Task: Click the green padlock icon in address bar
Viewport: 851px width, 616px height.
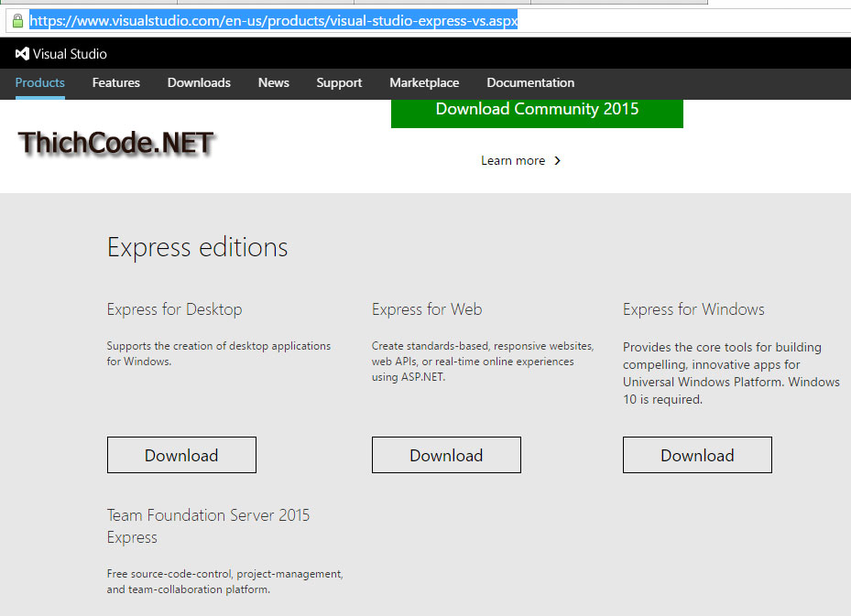Action: (18, 21)
